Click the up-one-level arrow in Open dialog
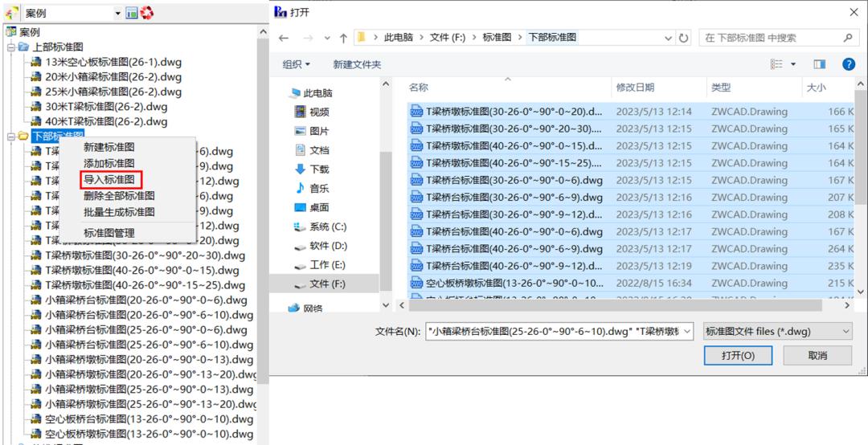Viewport: 868px width, 445px height. pos(343,39)
